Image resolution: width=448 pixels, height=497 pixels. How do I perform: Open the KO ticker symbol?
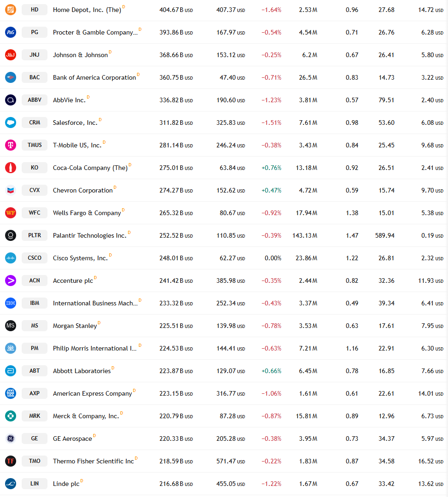click(35, 168)
